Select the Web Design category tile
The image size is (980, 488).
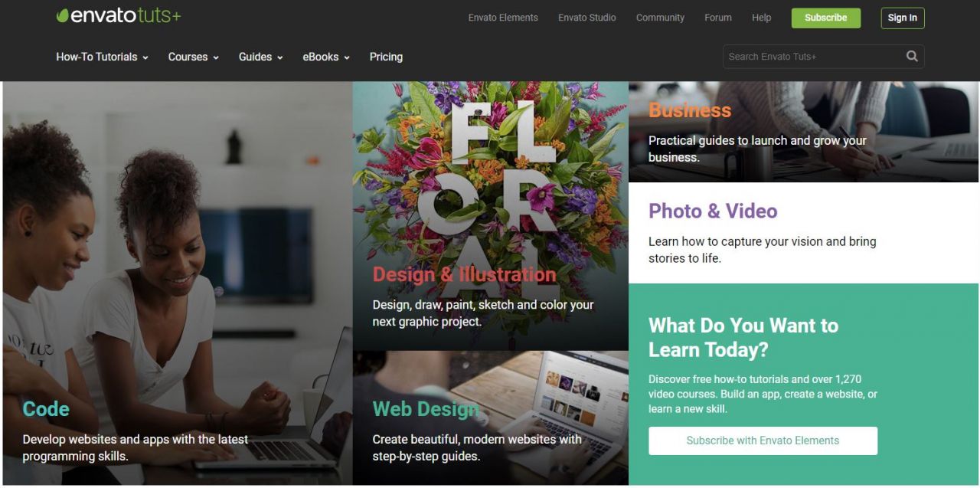coord(491,418)
